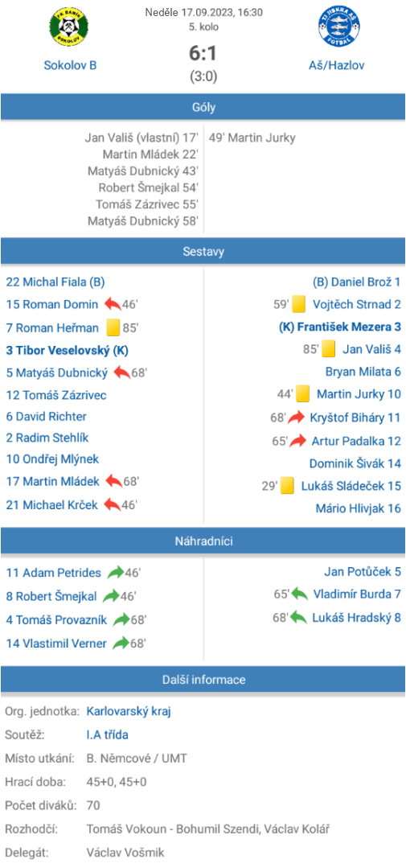Click red arrow beside Kryštof Biháry
406x868 pixels.
[x=297, y=418]
